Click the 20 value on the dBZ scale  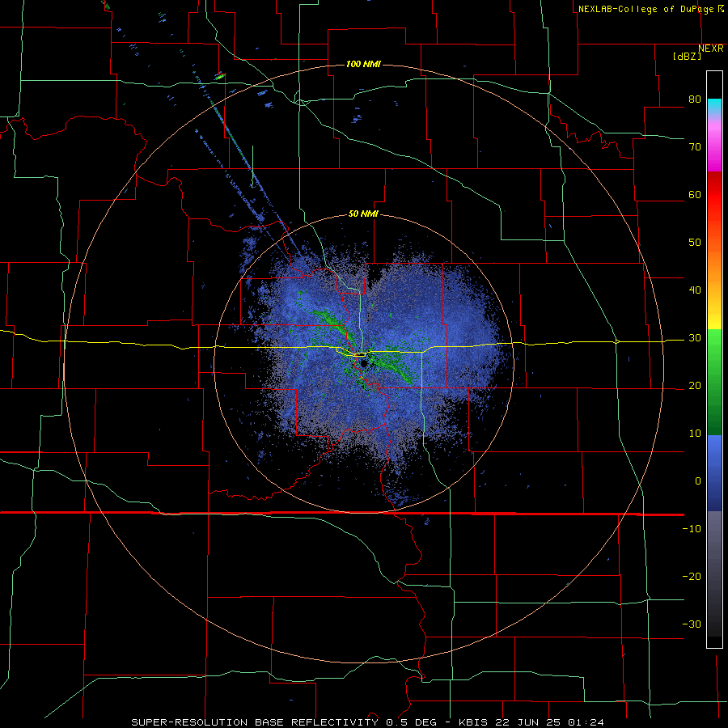tap(695, 385)
